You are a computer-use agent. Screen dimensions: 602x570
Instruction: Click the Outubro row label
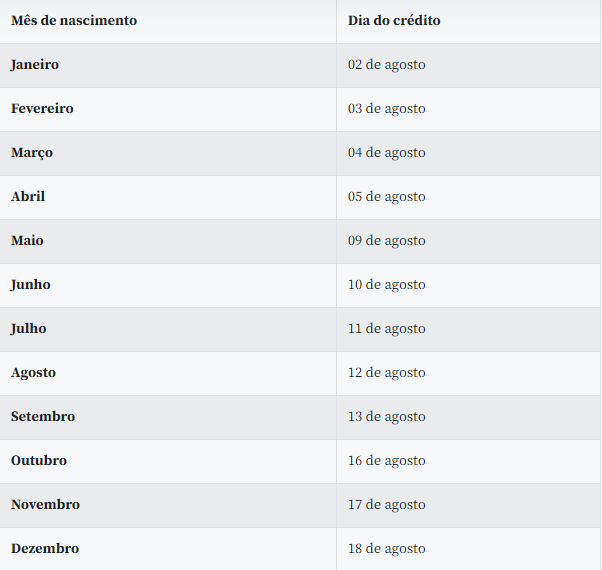pyautogui.click(x=39, y=461)
